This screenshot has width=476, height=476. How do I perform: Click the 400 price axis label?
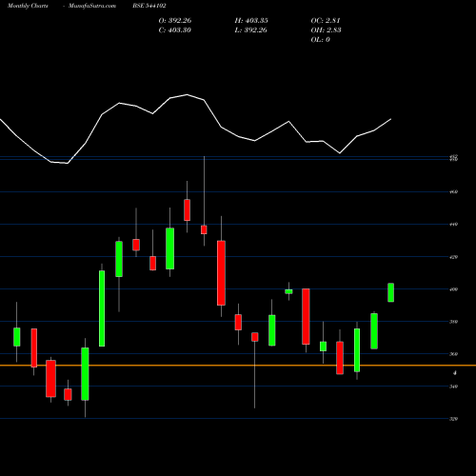[454, 289]
